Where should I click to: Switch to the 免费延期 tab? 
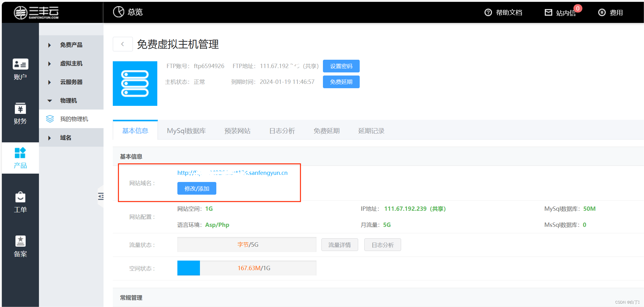(x=327, y=131)
